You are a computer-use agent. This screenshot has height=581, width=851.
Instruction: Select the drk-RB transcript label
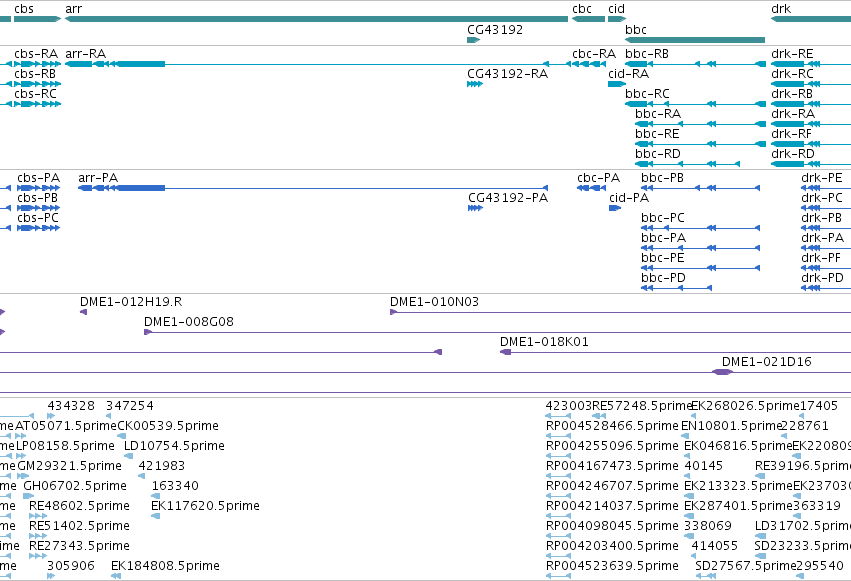(792, 94)
